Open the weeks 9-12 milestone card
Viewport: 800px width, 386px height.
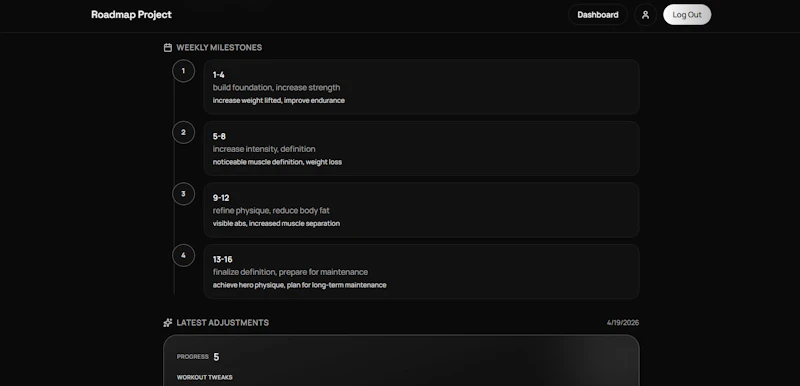coord(421,210)
